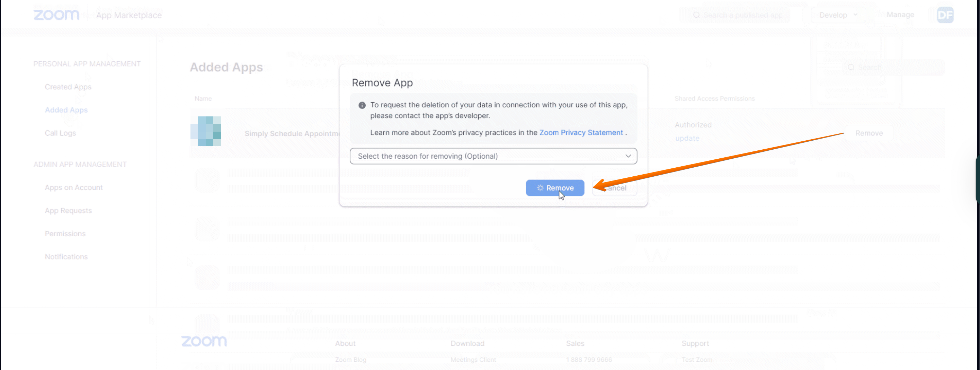Open the Zoom Privacy Statement link
This screenshot has width=980, height=370.
click(581, 132)
